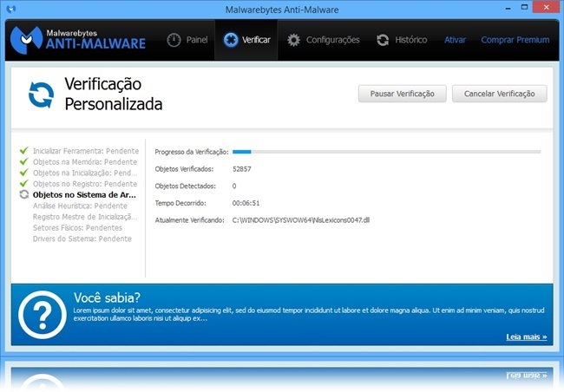Select the Inicializar Ferramenta: Pendente step
564x392 pixels.
point(86,151)
